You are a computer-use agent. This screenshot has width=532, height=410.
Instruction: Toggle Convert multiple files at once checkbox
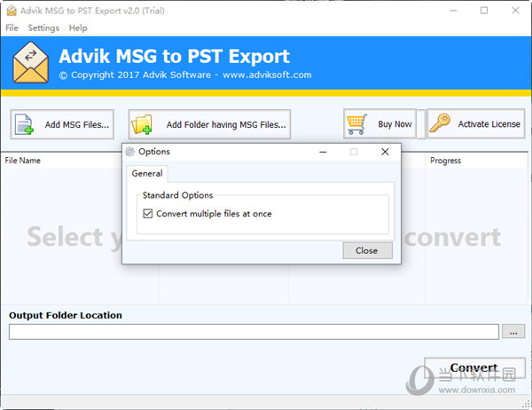pos(147,214)
